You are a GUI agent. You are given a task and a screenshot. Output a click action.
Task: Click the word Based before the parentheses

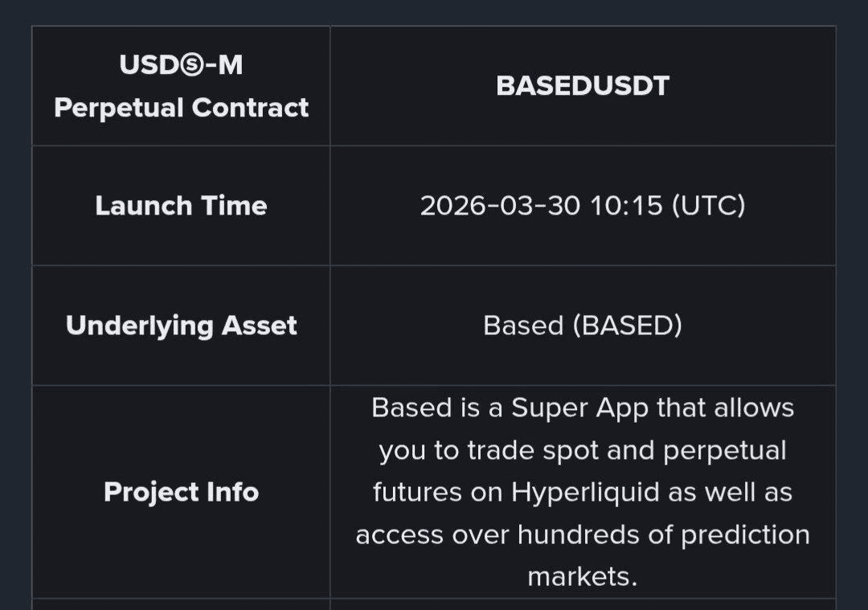tap(523, 325)
